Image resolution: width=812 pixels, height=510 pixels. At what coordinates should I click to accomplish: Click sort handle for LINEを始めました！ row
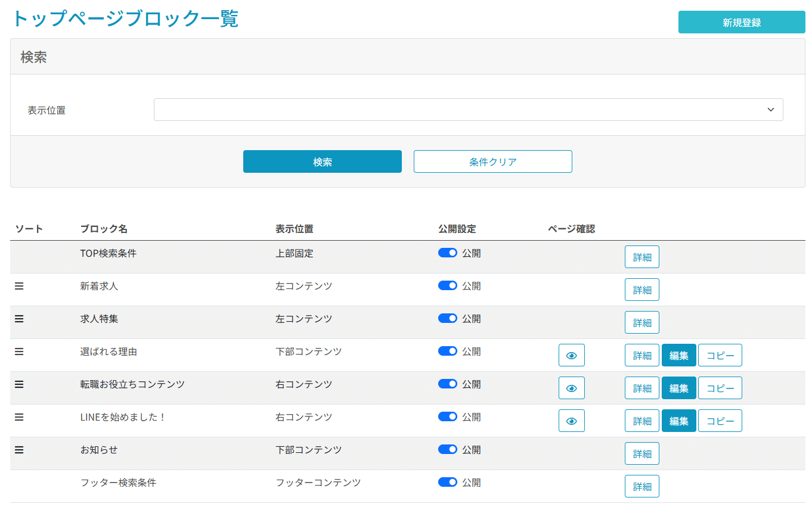19,417
